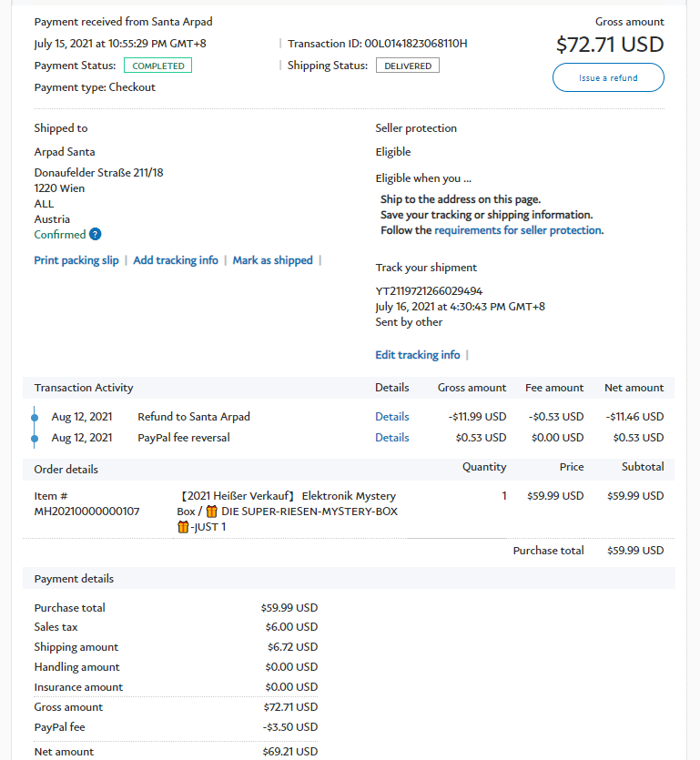Click the Payment details section header
The height and width of the screenshot is (760, 700).
point(75,579)
